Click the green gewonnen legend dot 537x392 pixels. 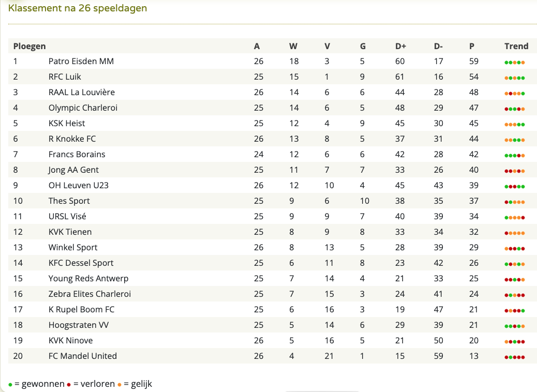(x=10, y=385)
